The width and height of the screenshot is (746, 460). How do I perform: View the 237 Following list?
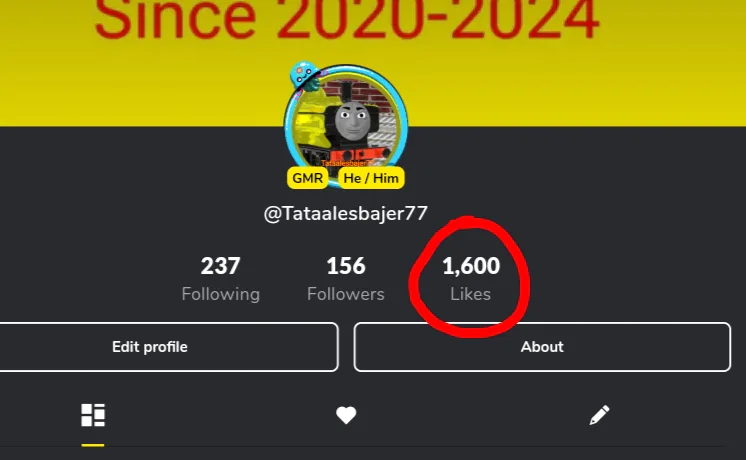coord(220,279)
